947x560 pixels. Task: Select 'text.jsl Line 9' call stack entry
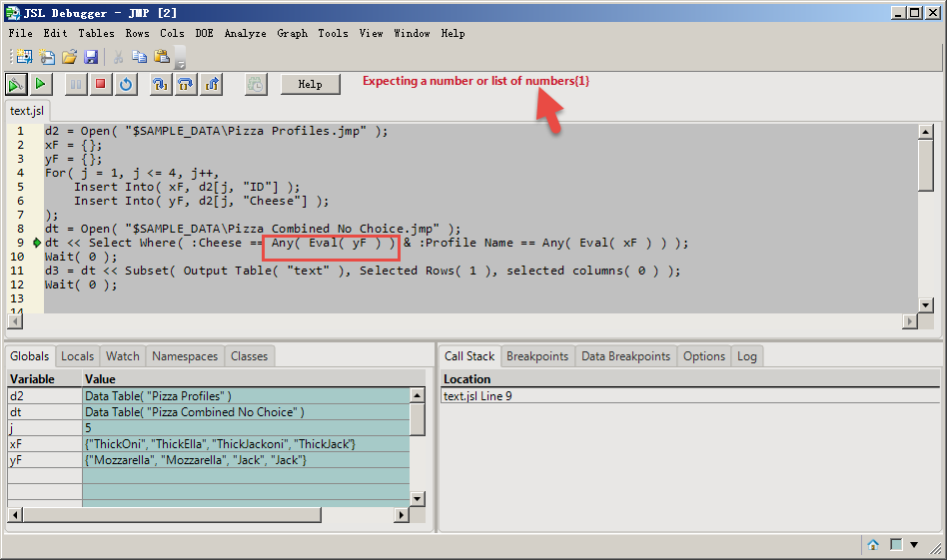[x=689, y=396]
